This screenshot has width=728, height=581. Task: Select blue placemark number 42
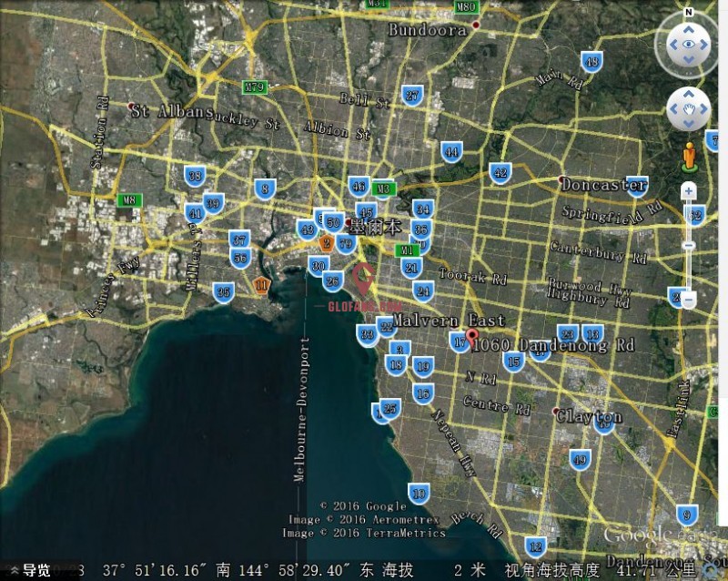click(499, 172)
